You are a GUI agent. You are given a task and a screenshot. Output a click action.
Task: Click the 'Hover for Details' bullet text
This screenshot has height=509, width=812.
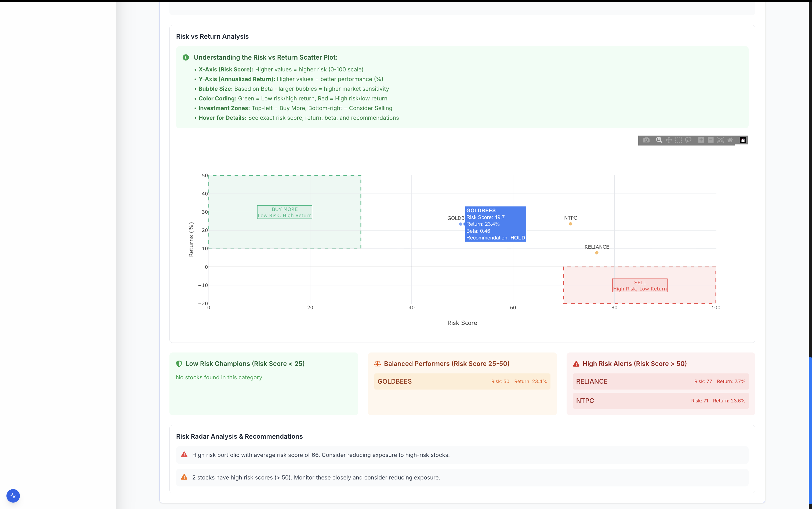tap(299, 118)
